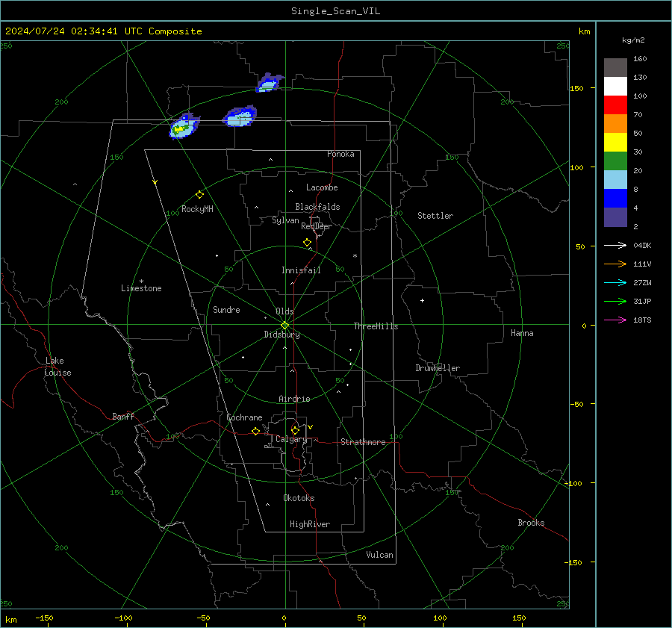Click the Innisfail town label
This screenshot has width=672, height=628.
pyautogui.click(x=302, y=270)
